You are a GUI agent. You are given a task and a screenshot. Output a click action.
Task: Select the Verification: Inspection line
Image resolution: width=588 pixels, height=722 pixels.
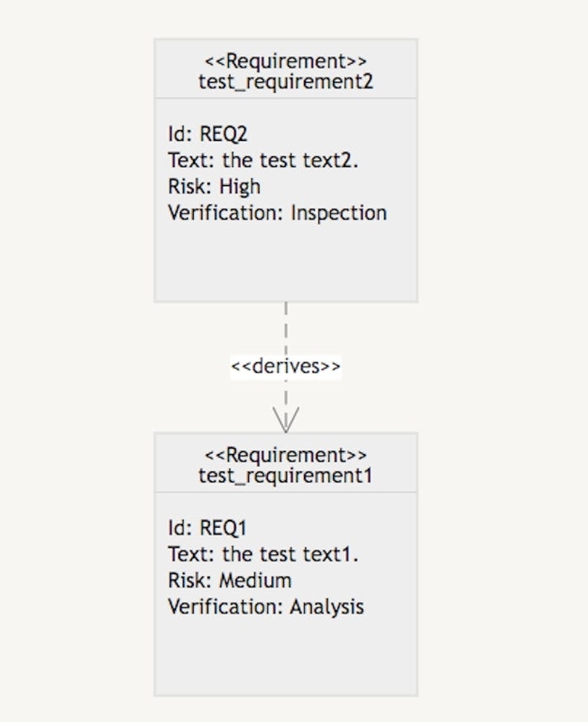click(x=277, y=213)
